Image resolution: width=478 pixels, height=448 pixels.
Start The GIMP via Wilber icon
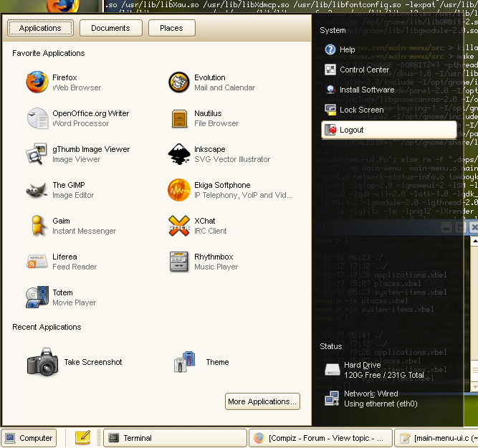[x=37, y=190]
